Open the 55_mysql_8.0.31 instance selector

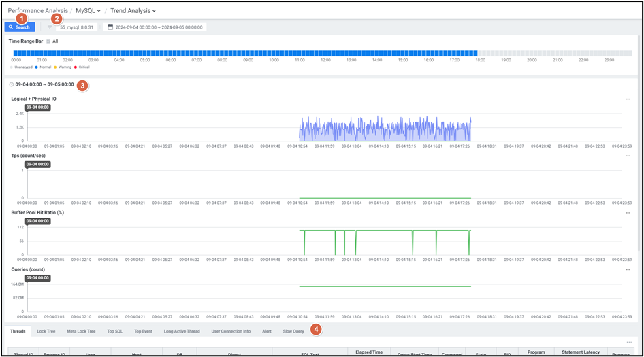(76, 27)
